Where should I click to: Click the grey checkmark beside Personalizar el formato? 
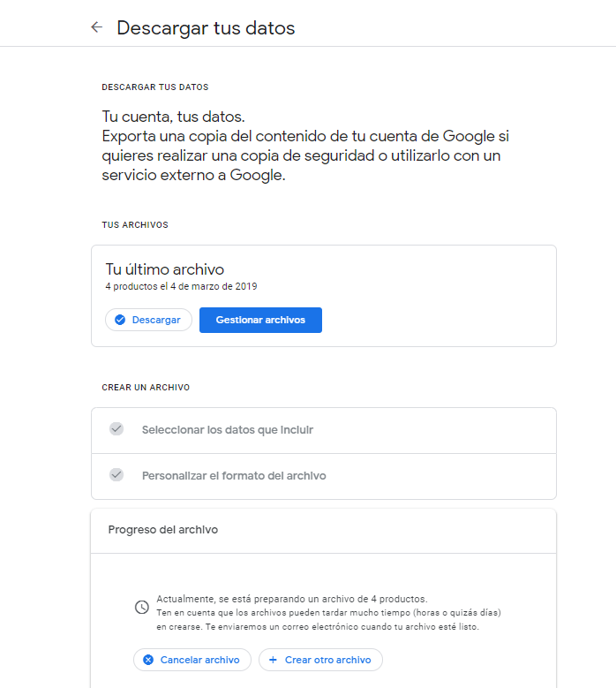pyautogui.click(x=116, y=475)
